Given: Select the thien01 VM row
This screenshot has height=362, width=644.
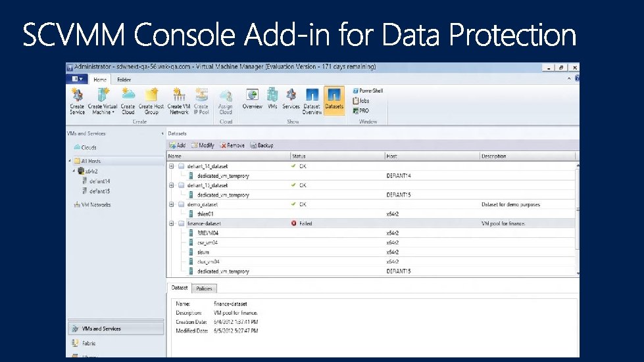Looking at the screenshot, I should click(x=371, y=214).
